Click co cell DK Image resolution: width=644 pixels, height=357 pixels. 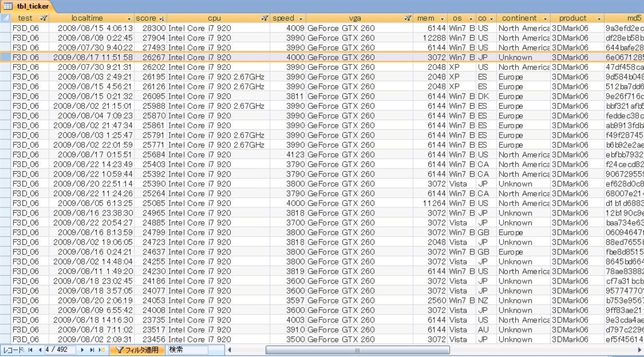pos(486,96)
